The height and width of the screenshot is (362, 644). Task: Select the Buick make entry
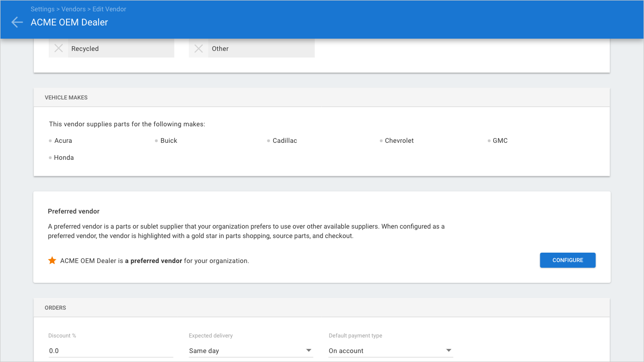pyautogui.click(x=169, y=140)
